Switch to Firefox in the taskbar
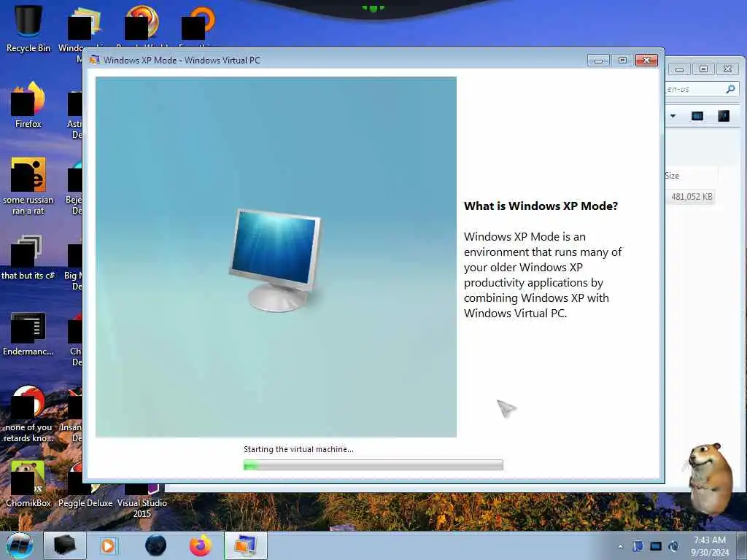This screenshot has height=560, width=747. pyautogui.click(x=201, y=545)
